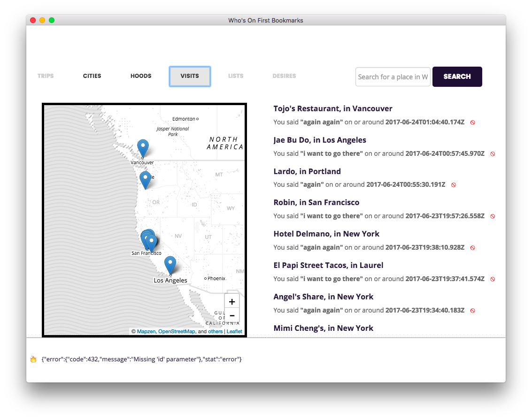Viewport: 532px width, 420px height.
Task: Click the Phoenix label on map
Action: [216, 278]
